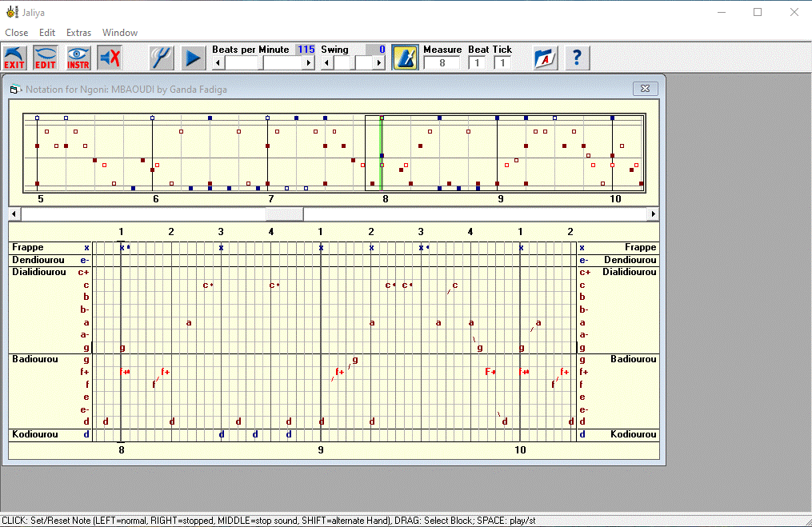Image resolution: width=812 pixels, height=527 pixels.
Task: Close the Notation for Ngoni window
Action: coord(645,89)
